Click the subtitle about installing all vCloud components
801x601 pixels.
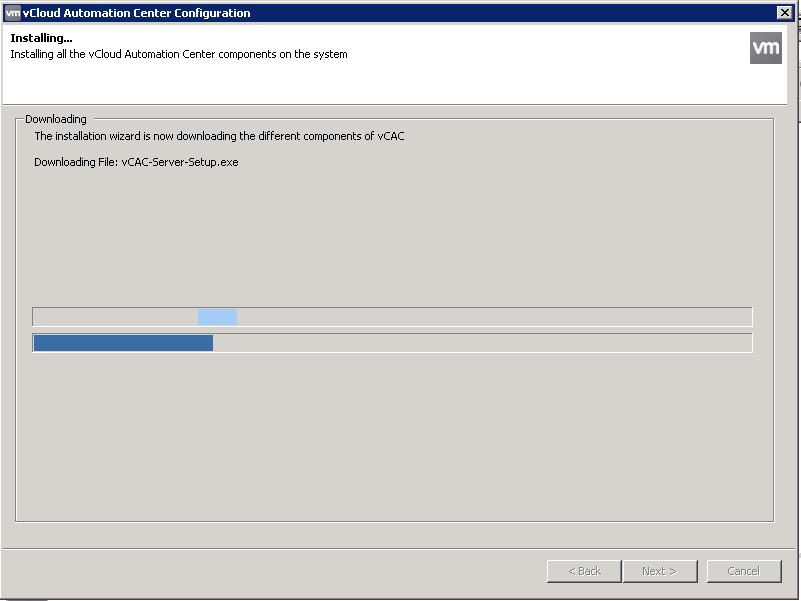tap(179, 54)
